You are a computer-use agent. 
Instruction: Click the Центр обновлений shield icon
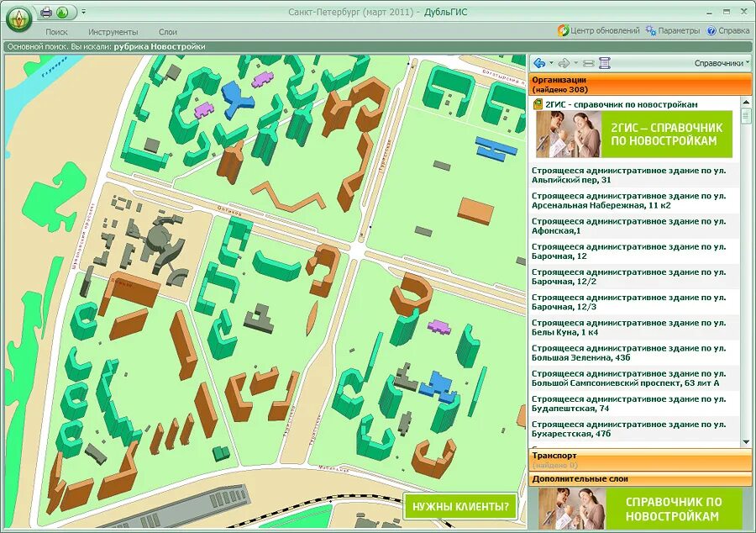point(563,30)
